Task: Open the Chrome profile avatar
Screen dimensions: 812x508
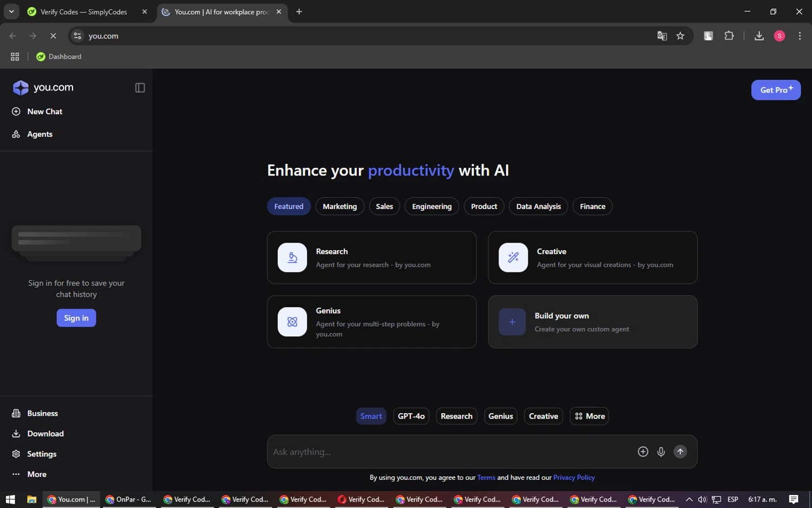Action: (x=780, y=36)
